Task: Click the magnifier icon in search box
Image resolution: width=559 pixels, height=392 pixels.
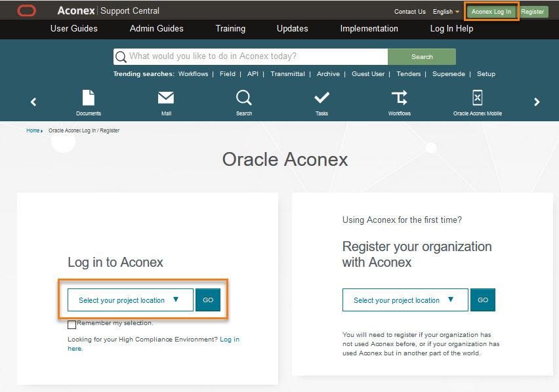Action: click(121, 57)
